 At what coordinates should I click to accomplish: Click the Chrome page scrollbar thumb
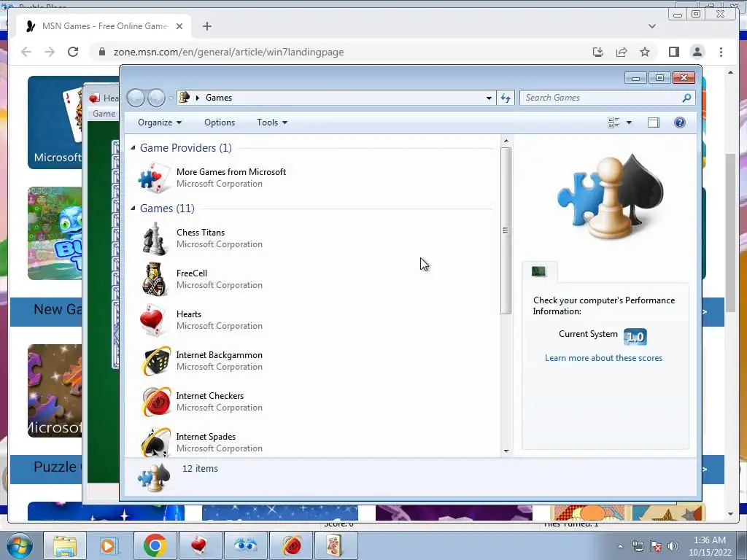click(x=731, y=233)
